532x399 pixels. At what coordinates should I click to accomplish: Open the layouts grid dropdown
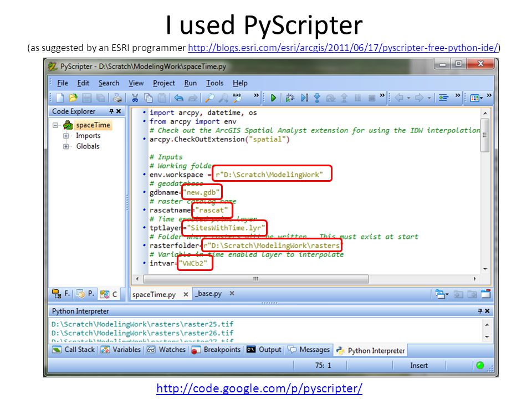[x=477, y=98]
